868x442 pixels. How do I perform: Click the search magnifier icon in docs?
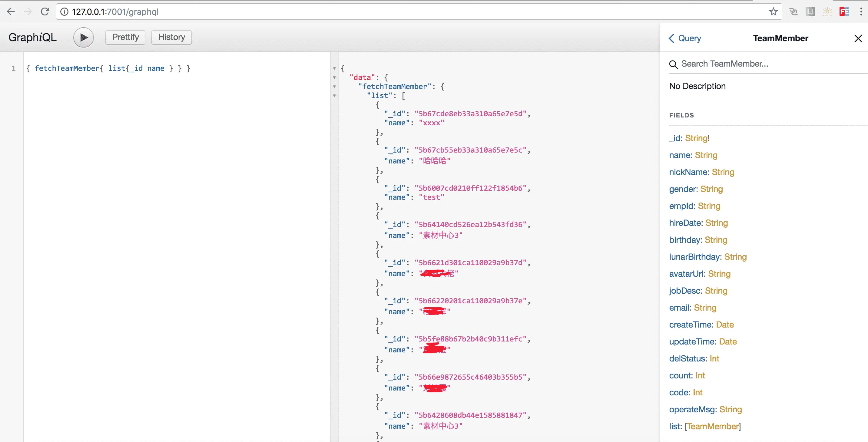click(673, 64)
